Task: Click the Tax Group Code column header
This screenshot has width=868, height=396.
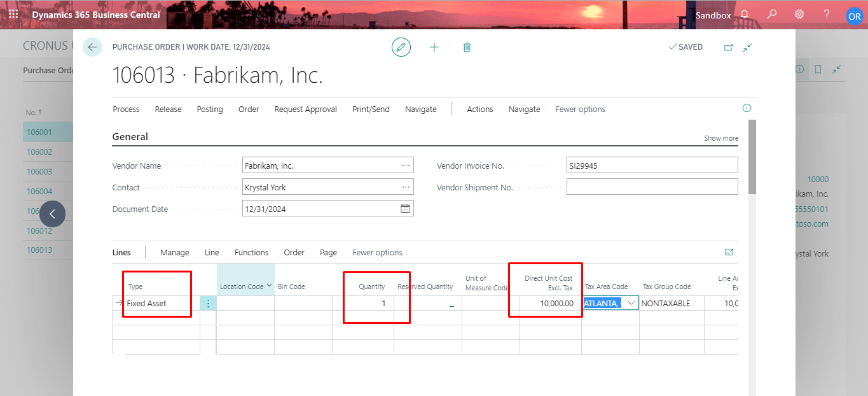Action: 666,286
